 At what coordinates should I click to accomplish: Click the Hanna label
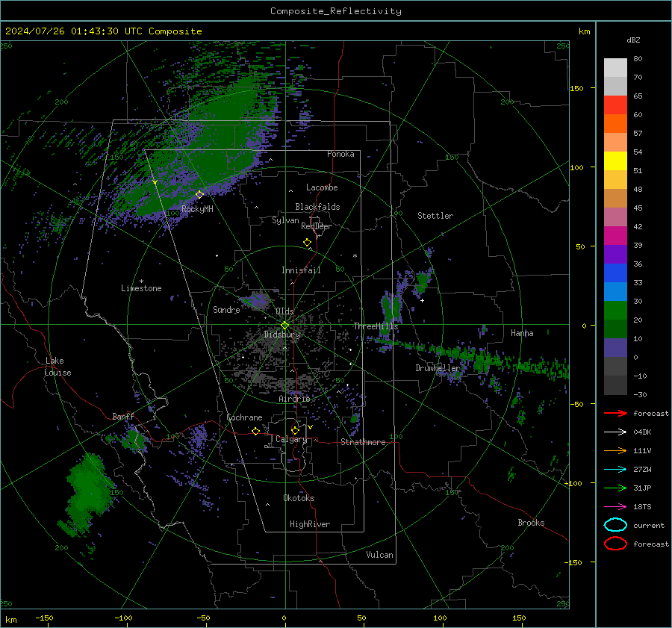(522, 333)
